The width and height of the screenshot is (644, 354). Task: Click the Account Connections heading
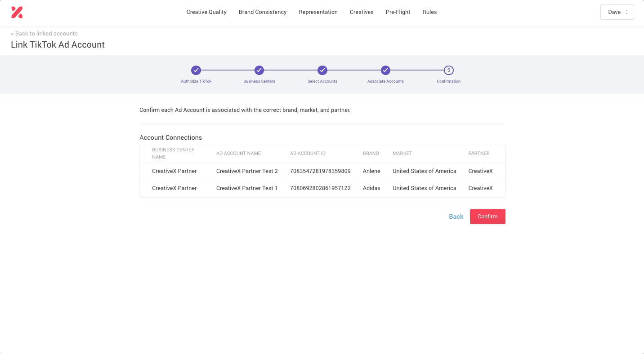click(171, 137)
